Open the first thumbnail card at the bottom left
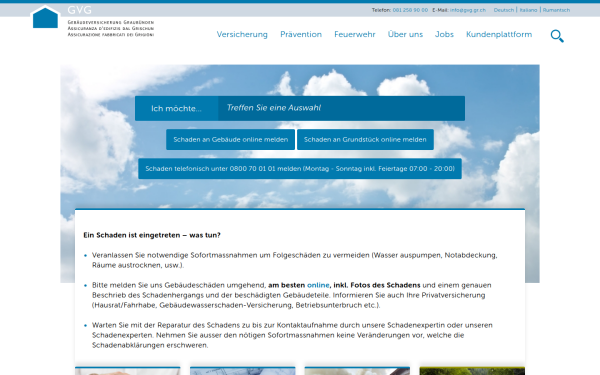Viewport: 600px width, 375px height. [127, 371]
